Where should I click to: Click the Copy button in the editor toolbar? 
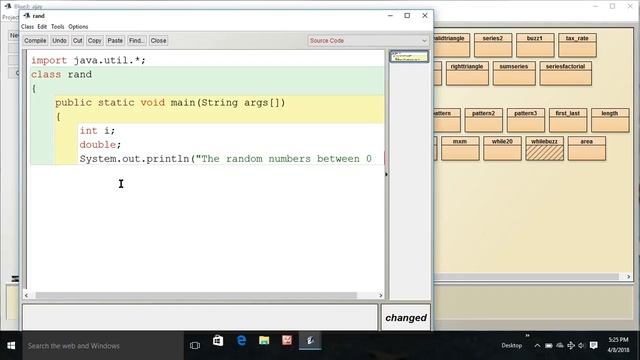coord(94,40)
